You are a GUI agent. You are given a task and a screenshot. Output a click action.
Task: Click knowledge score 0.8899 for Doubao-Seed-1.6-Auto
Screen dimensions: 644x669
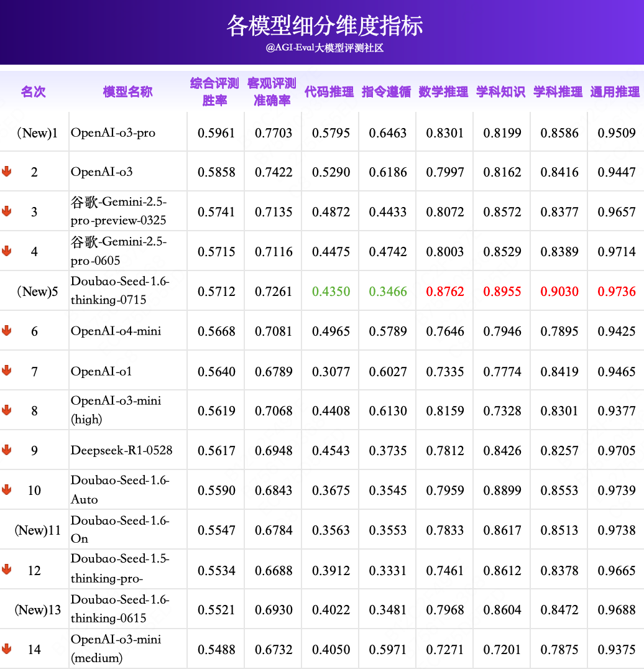click(502, 490)
